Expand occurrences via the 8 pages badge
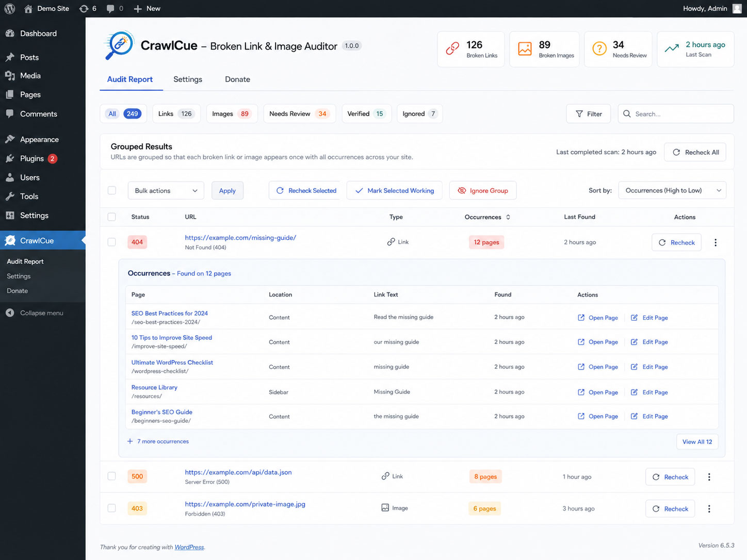The height and width of the screenshot is (560, 747). (485, 477)
